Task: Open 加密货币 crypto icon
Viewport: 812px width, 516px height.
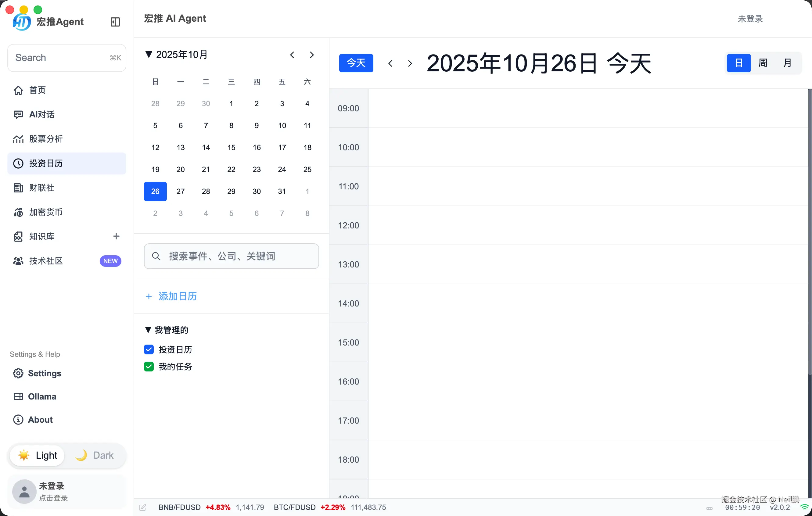Action: click(18, 212)
